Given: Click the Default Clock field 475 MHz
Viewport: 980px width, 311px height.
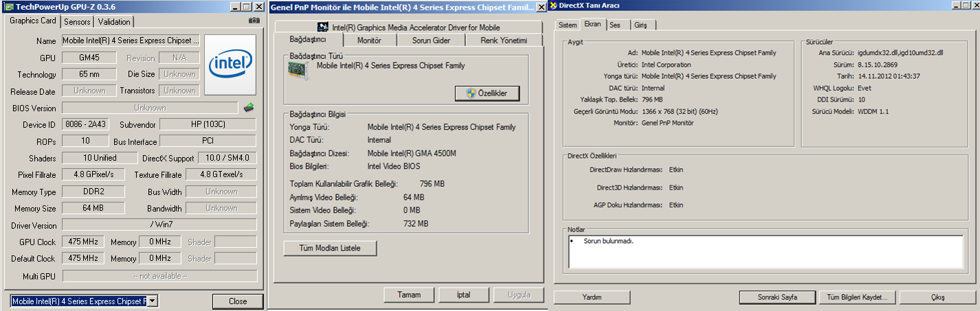Looking at the screenshot, I should [x=82, y=258].
